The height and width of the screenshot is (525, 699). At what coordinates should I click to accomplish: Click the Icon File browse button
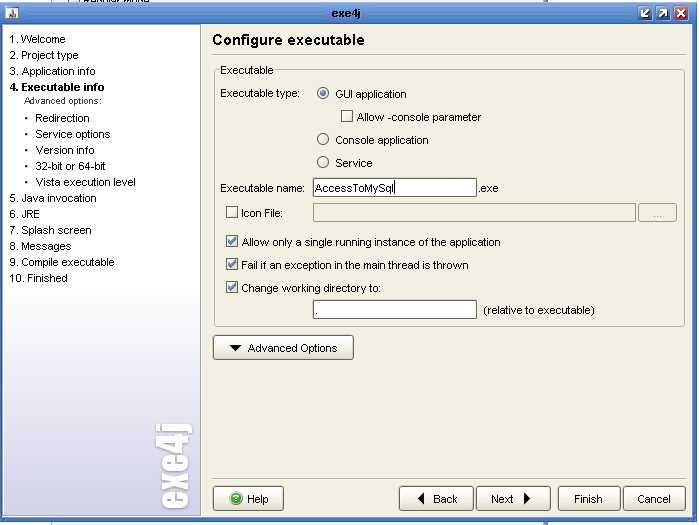(x=658, y=213)
